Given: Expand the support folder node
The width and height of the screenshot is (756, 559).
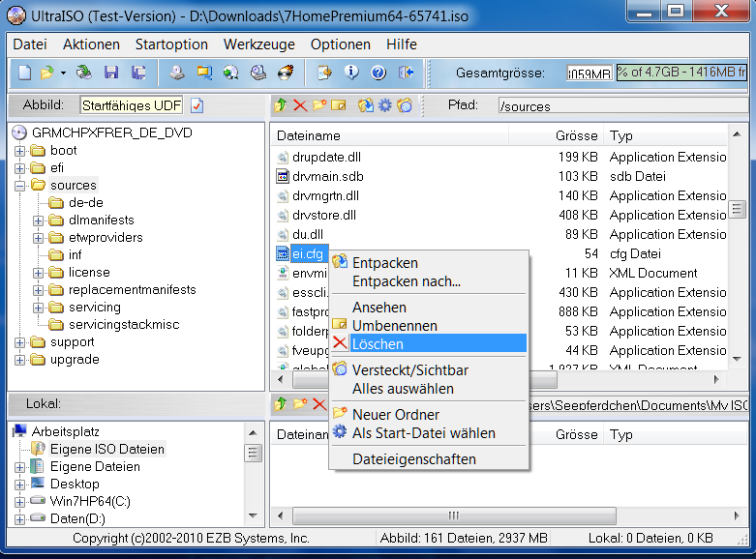Looking at the screenshot, I should pos(19,342).
